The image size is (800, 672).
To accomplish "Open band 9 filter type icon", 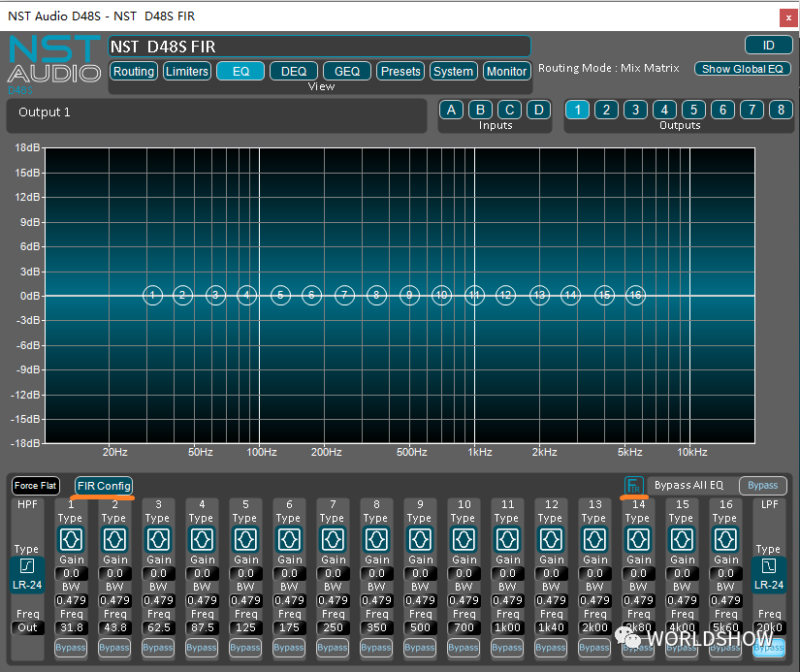I will coord(420,539).
